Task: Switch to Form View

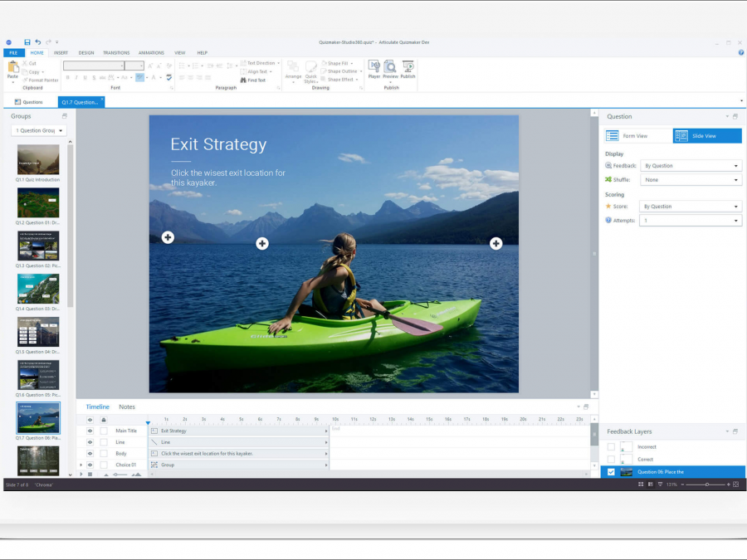Action: [637, 136]
